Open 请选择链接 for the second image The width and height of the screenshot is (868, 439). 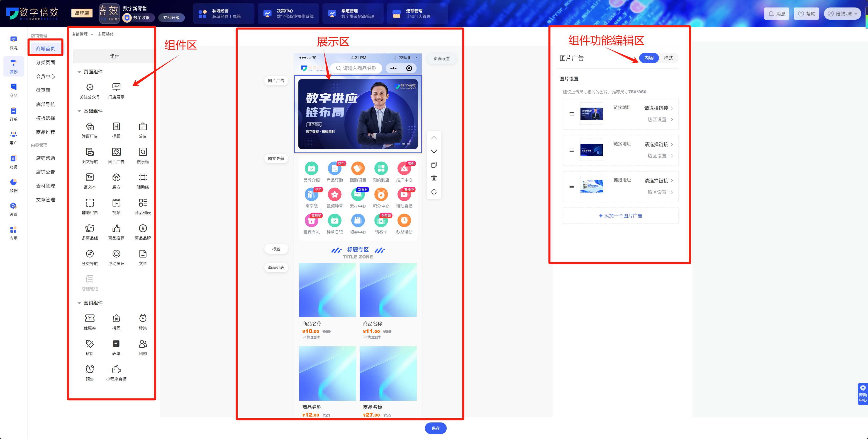[x=658, y=145]
